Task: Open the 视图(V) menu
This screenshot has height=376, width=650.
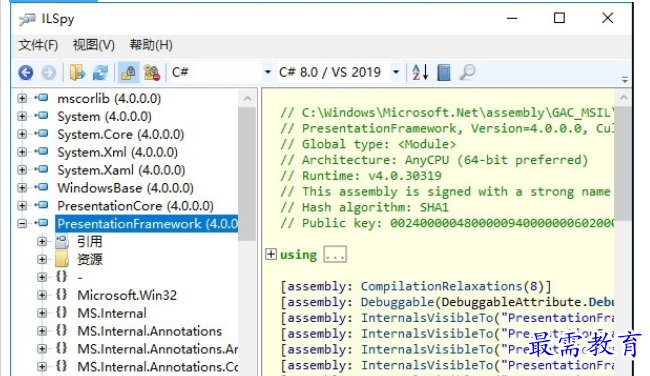Action: pos(94,45)
